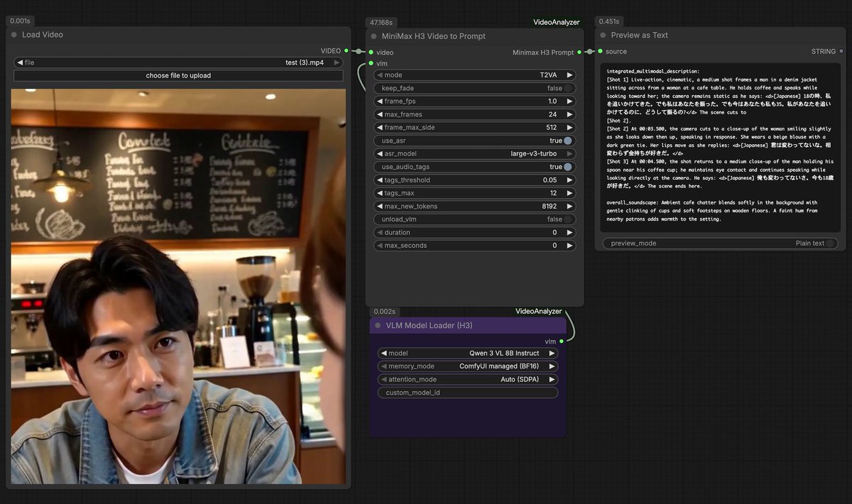Image resolution: width=852 pixels, height=504 pixels.
Task: Increase frame_max_side with right arrow
Action: point(569,127)
